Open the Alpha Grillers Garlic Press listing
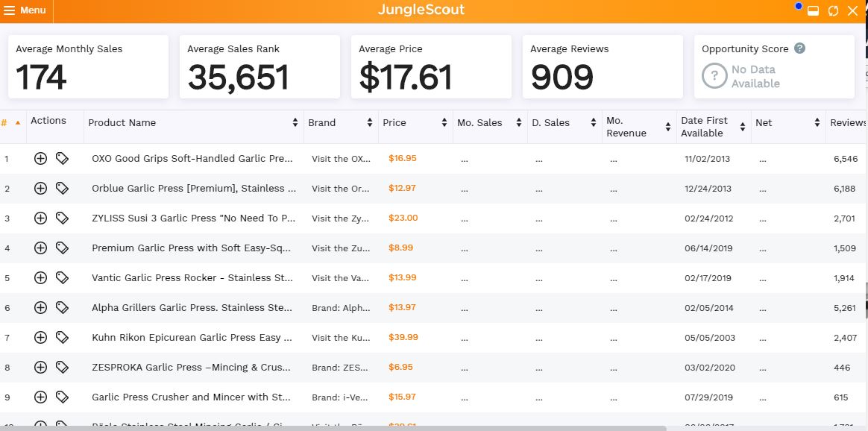868x431 pixels. (x=192, y=308)
